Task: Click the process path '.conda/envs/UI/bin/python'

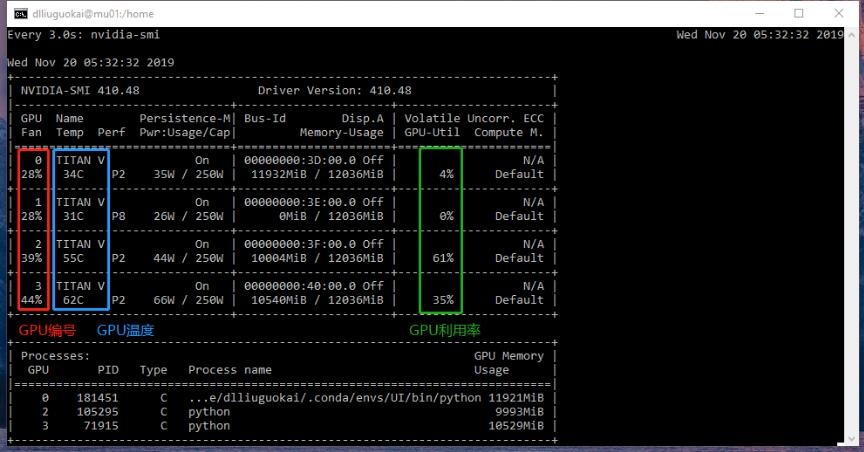Action: [393, 398]
